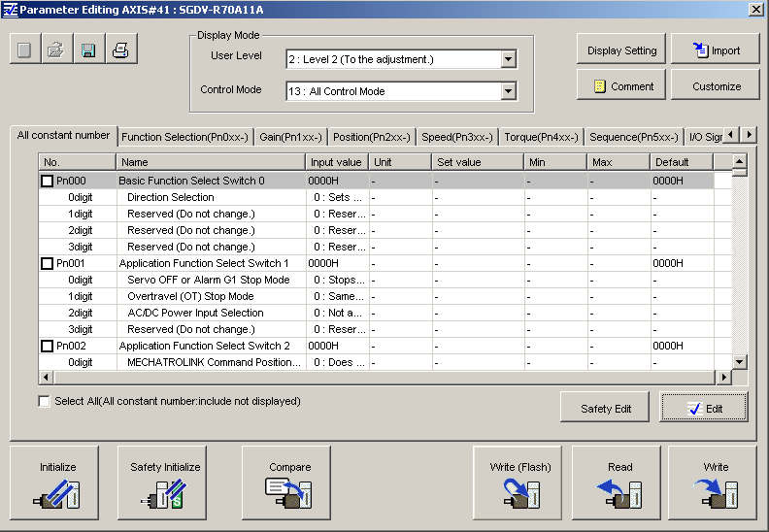Click the Read button
769x532 pixels.
point(617,482)
